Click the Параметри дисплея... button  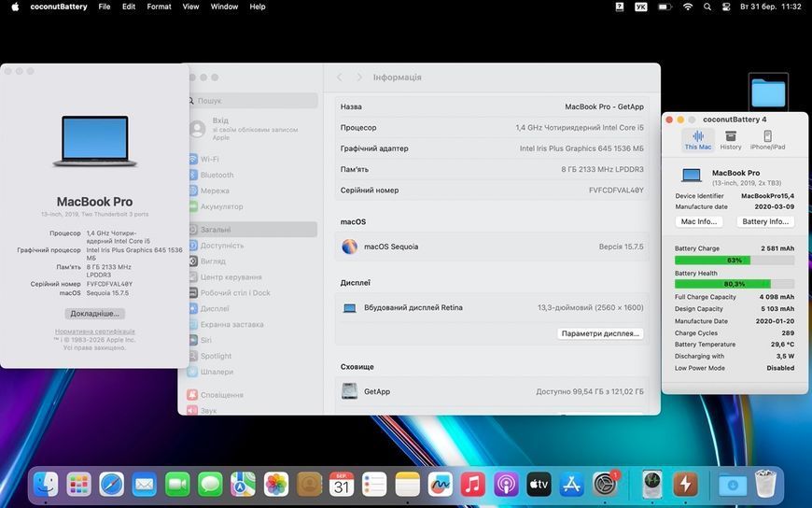tap(601, 333)
